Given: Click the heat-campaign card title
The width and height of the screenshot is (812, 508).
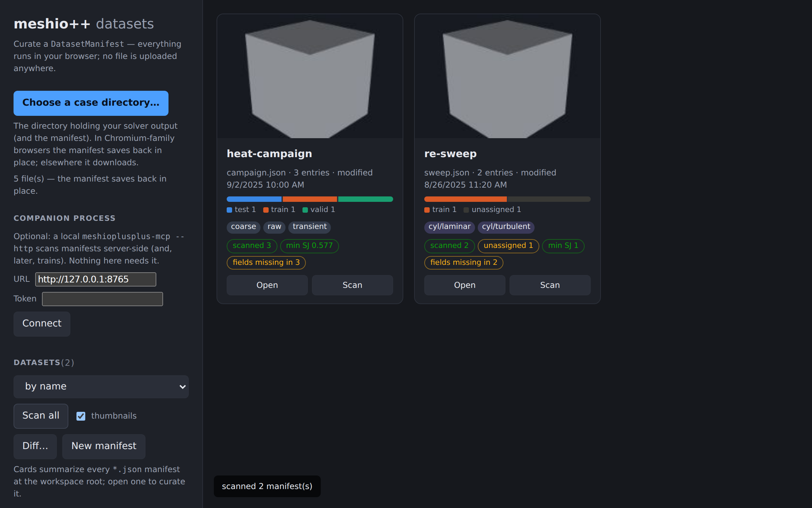Looking at the screenshot, I should pyautogui.click(x=269, y=154).
